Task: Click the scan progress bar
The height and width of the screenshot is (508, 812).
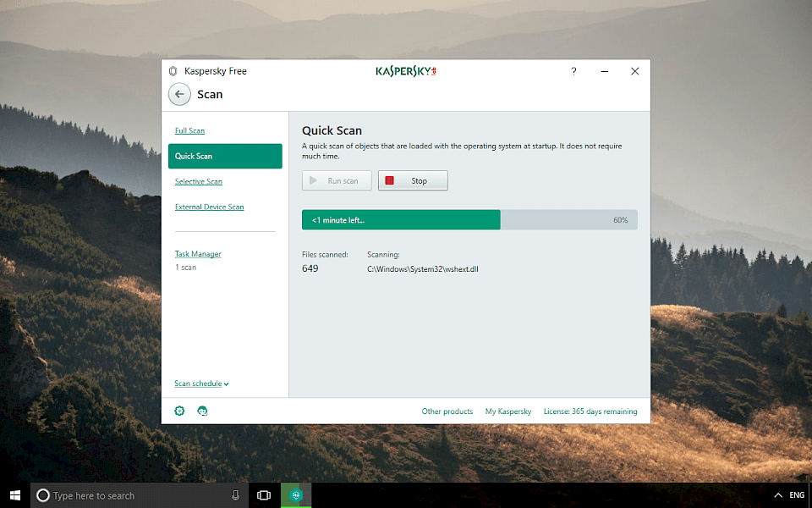Action: [x=469, y=220]
